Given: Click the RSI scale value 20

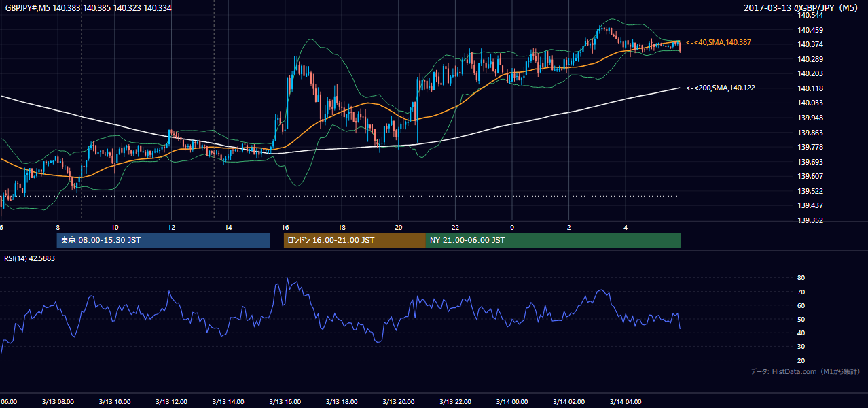Looking at the screenshot, I should pos(801,361).
